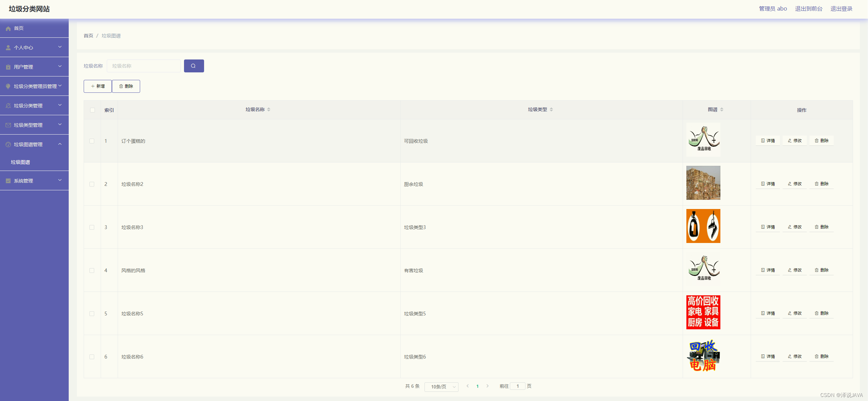Expand 用户管理 sidebar menu
This screenshot has height=401, width=868.
(34, 67)
